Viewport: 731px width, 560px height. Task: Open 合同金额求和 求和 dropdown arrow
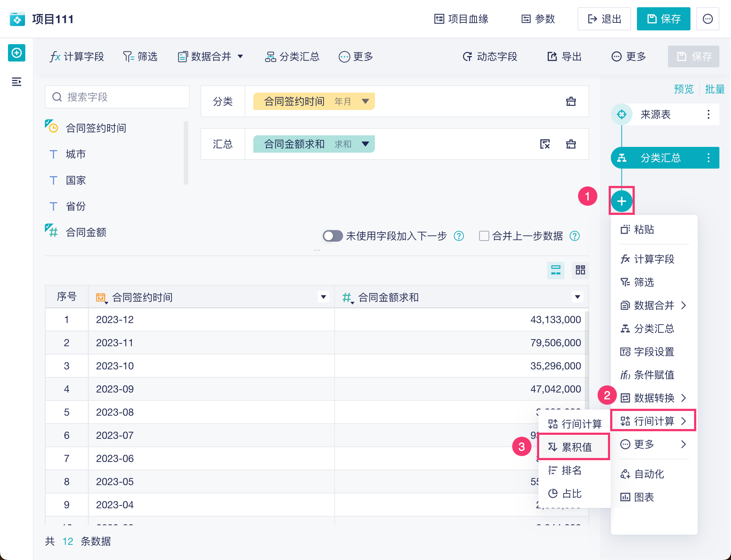point(365,144)
